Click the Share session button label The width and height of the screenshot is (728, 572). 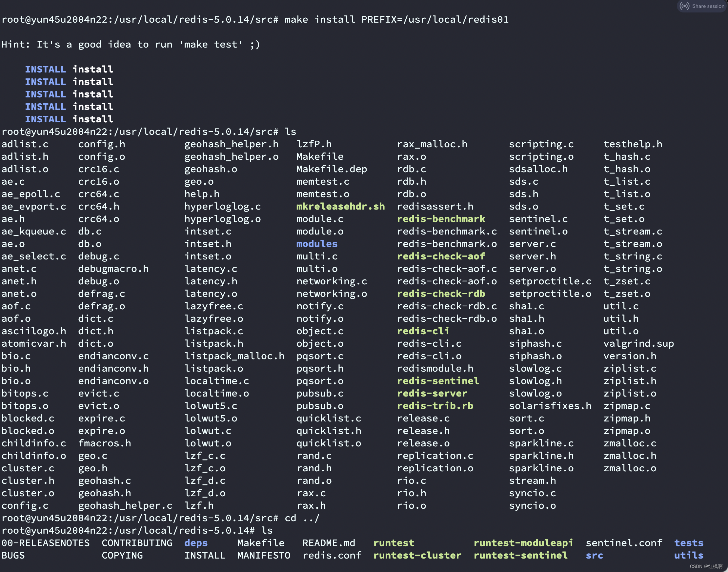(x=708, y=6)
